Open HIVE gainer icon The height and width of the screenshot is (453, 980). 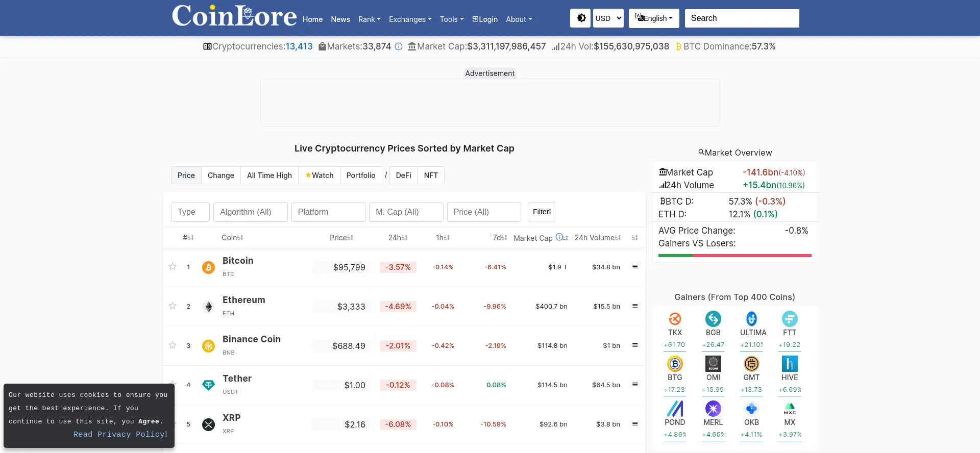[790, 364]
